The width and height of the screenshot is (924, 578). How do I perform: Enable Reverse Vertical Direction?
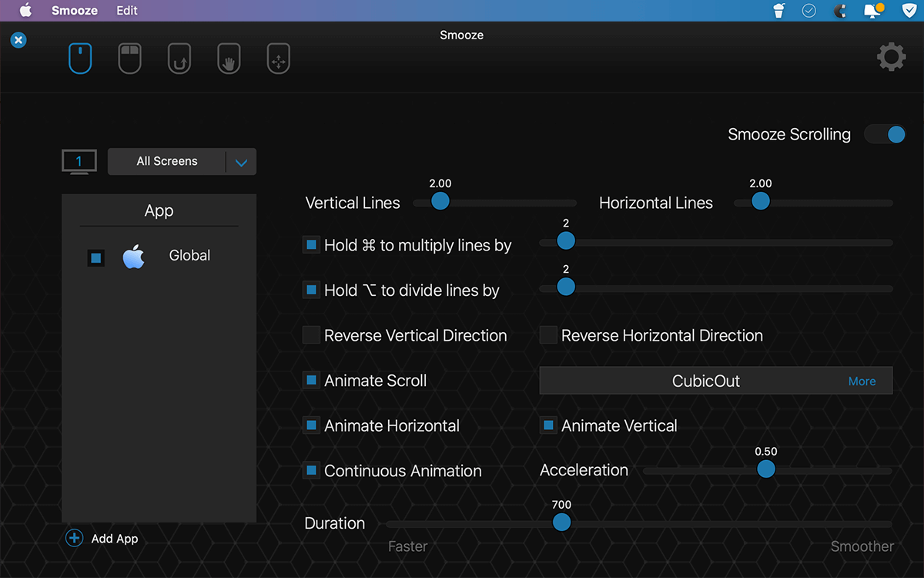coord(311,335)
